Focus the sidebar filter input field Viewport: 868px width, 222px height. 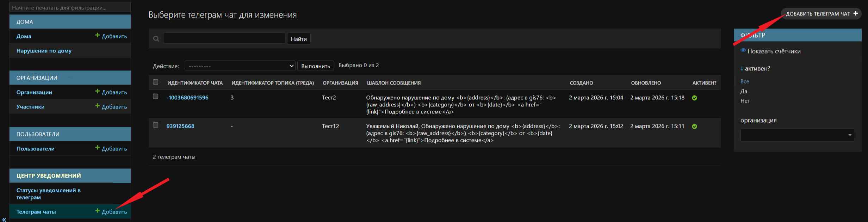coord(70,7)
